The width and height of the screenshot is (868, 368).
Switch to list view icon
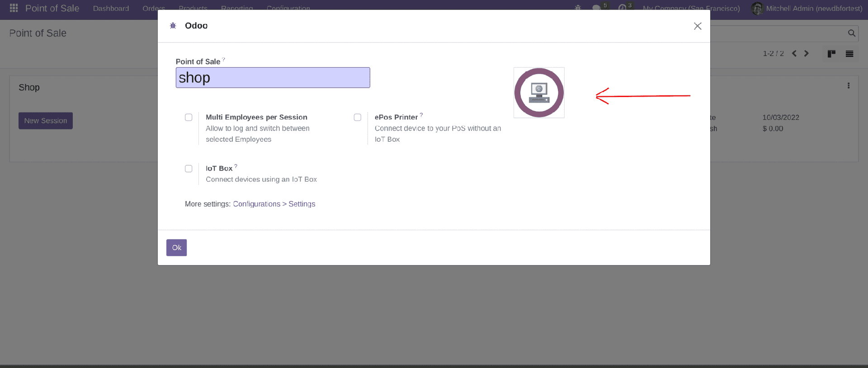[x=849, y=54]
